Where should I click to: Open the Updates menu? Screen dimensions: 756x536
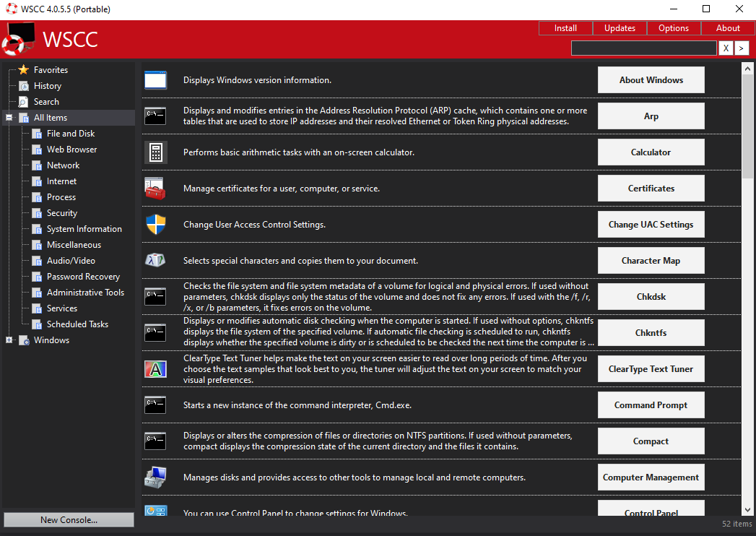click(620, 28)
